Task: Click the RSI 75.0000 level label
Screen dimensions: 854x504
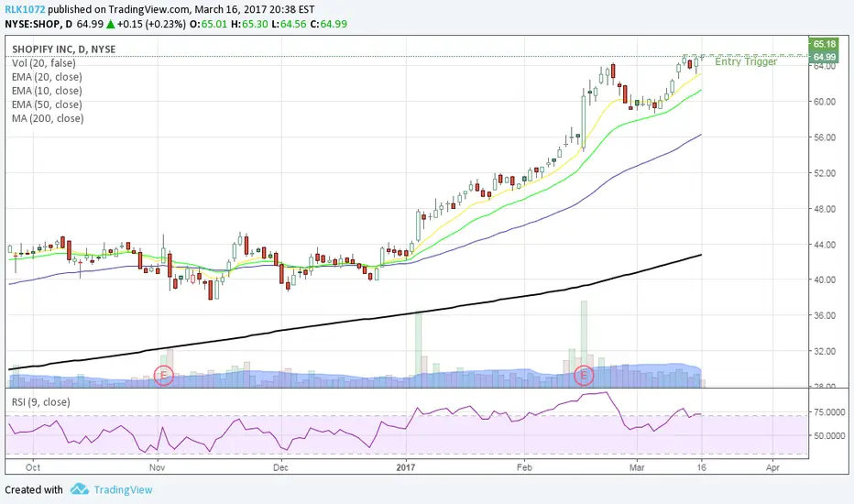Action: pos(830,412)
